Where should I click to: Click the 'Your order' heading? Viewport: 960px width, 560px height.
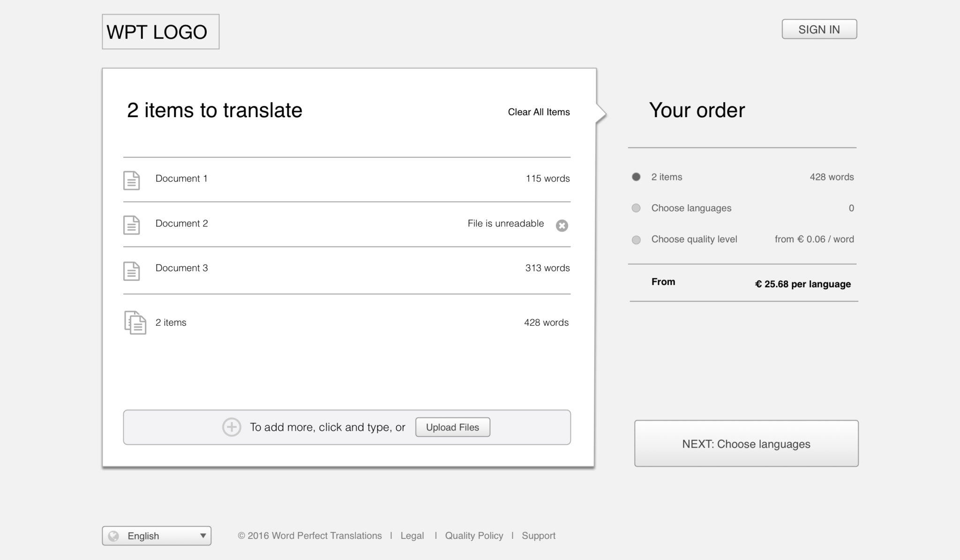click(x=697, y=111)
